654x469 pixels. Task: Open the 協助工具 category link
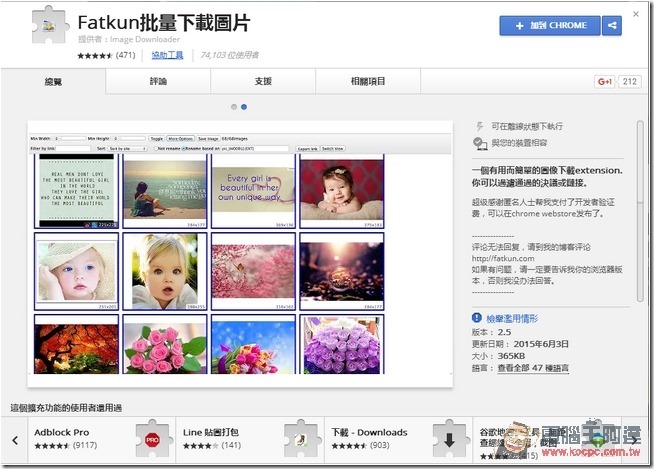point(167,55)
